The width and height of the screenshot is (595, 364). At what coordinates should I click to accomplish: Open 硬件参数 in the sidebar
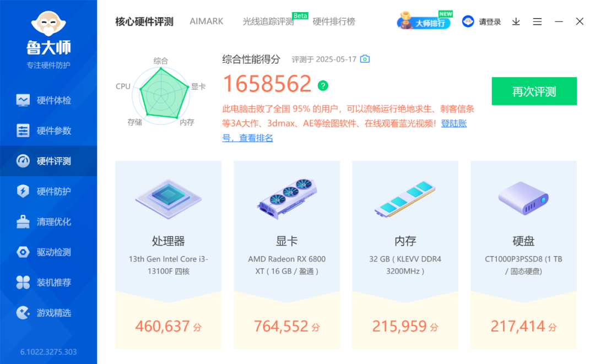pyautogui.click(x=48, y=131)
